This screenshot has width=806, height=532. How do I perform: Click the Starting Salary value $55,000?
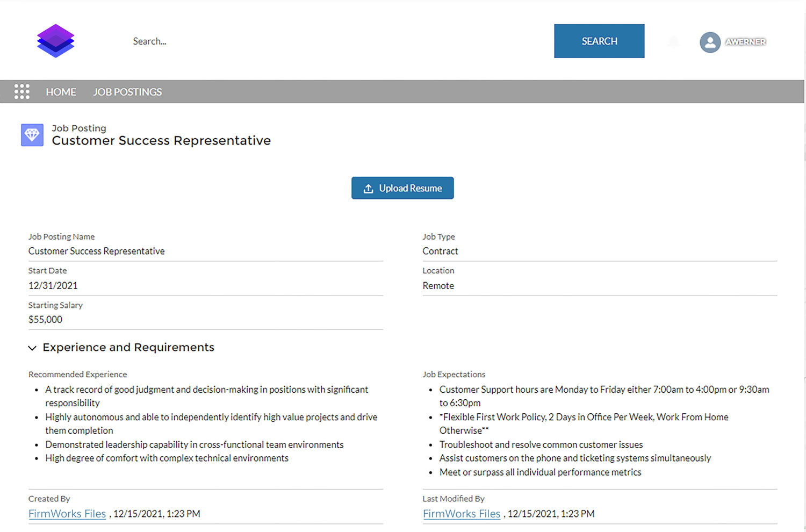tap(45, 320)
